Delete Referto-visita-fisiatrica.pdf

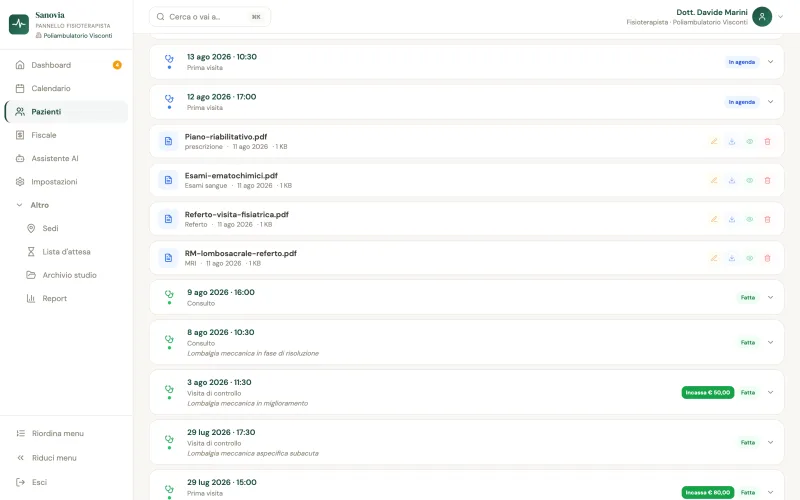point(767,219)
